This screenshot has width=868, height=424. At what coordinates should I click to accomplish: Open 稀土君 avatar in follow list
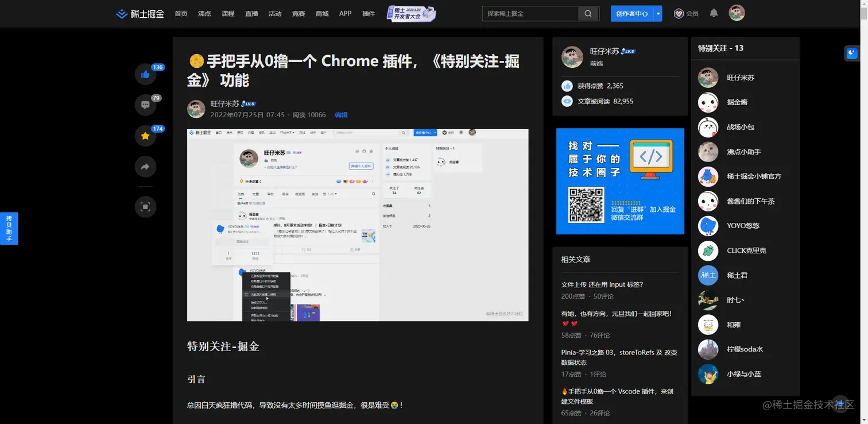708,275
